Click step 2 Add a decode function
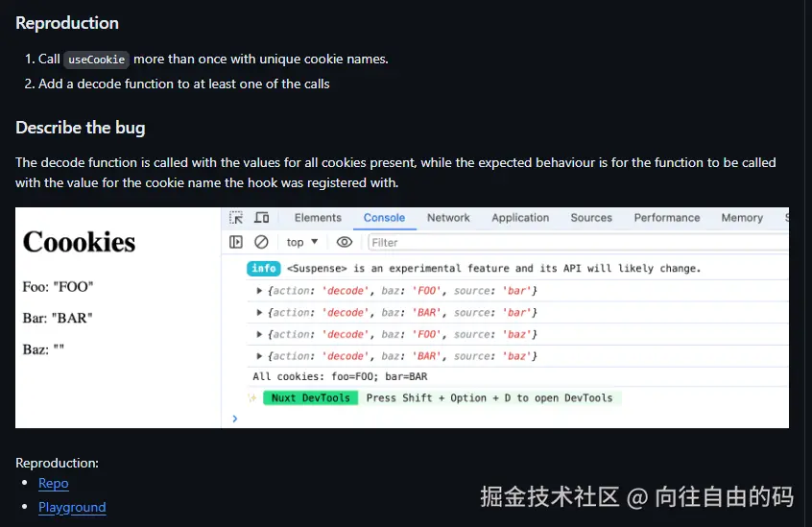Image resolution: width=812 pixels, height=527 pixels. click(x=184, y=84)
